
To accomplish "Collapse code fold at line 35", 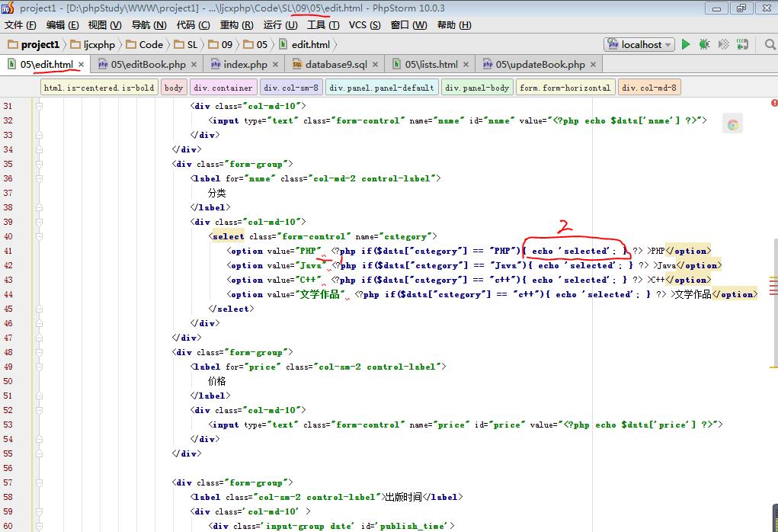I will [x=39, y=165].
